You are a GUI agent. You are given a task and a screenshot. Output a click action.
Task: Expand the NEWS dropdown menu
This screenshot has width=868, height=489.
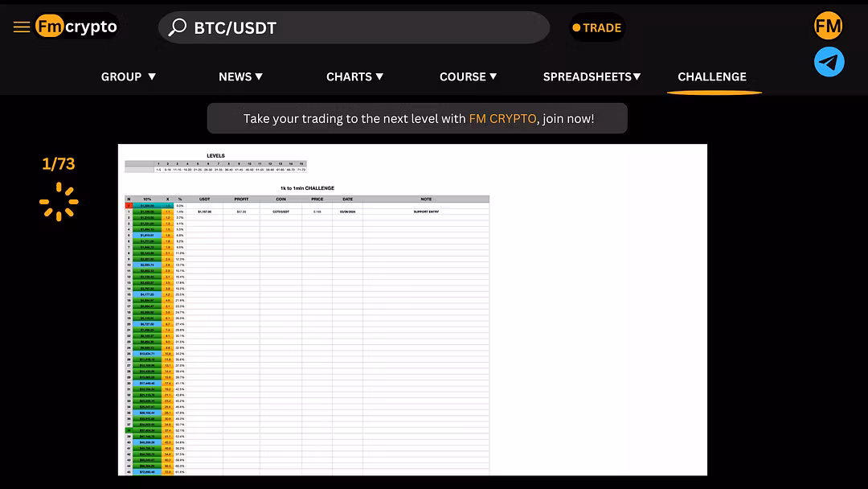click(240, 76)
